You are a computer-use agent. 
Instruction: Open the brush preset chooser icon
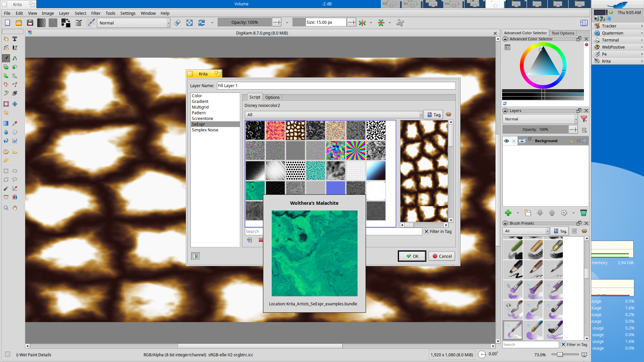[91, 23]
